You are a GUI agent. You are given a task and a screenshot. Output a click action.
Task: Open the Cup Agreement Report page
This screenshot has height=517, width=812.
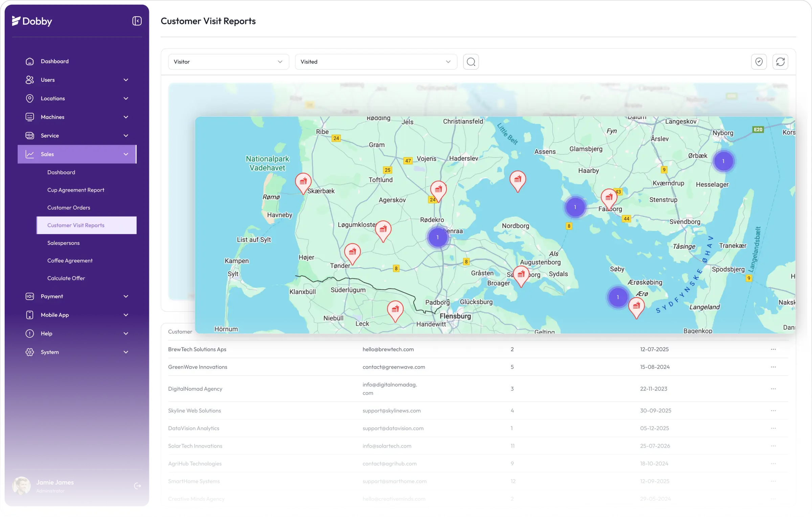click(x=76, y=190)
